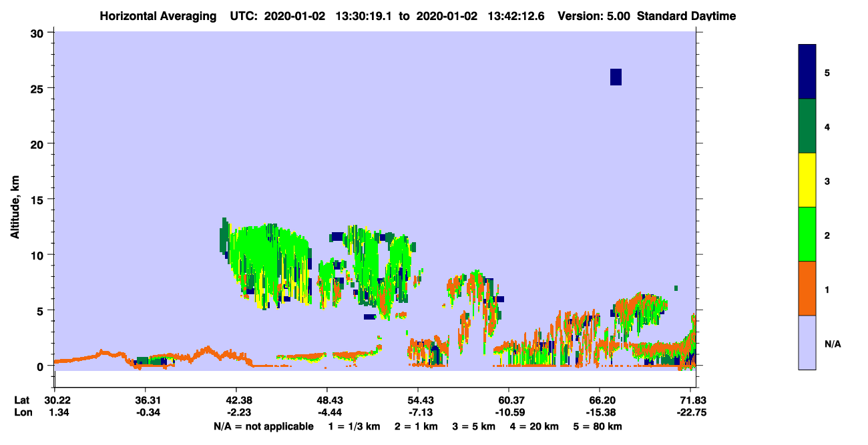Click longitude value -15.38
The height and width of the screenshot is (445, 868).
600,412
